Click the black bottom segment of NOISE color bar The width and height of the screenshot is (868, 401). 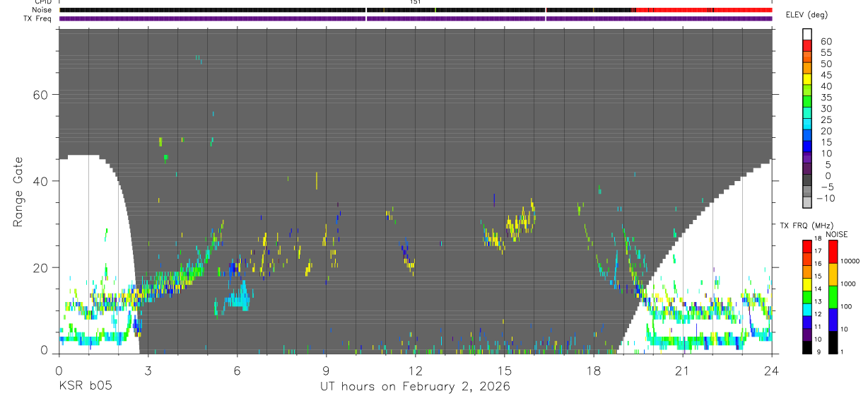pos(833,342)
